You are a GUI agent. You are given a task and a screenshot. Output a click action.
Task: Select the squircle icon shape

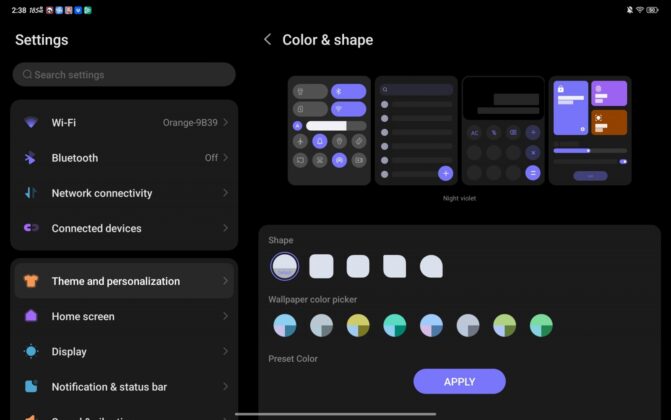[358, 266]
